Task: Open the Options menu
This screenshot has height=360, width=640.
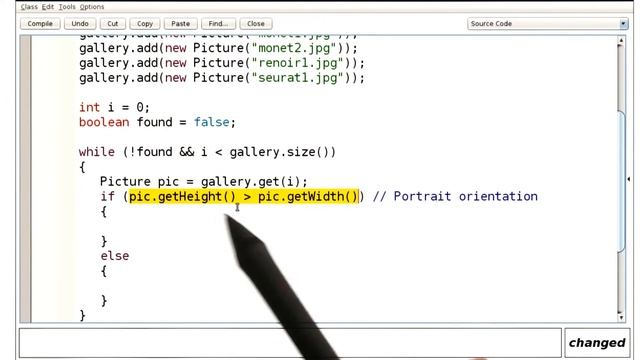Action: (x=92, y=7)
